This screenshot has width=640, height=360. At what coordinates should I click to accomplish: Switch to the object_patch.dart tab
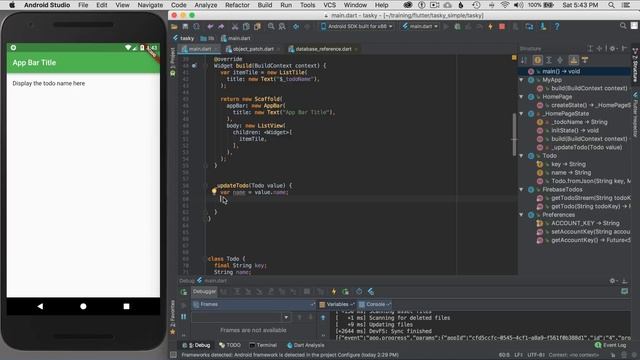253,49
